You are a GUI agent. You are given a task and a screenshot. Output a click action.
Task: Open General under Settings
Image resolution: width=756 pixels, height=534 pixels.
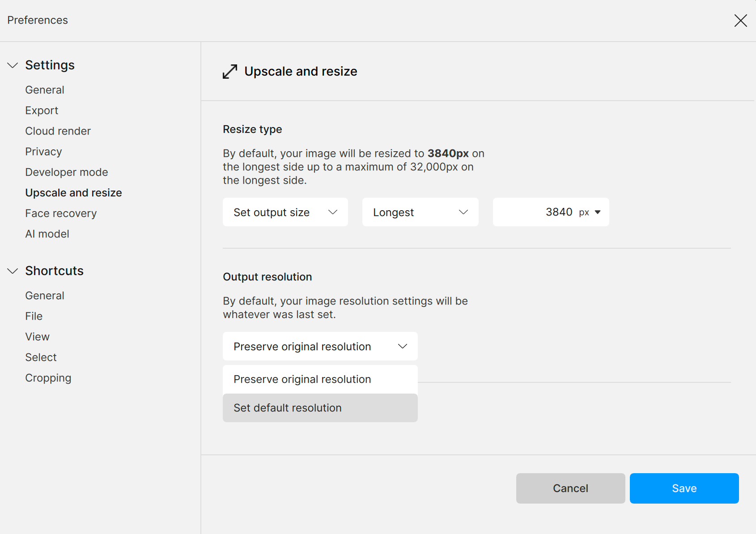pos(45,90)
